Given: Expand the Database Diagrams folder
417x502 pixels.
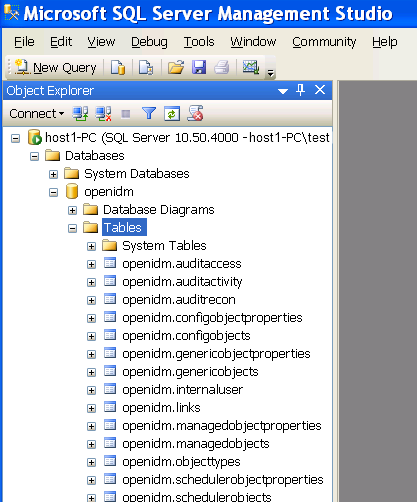Looking at the screenshot, I should click(72, 210).
